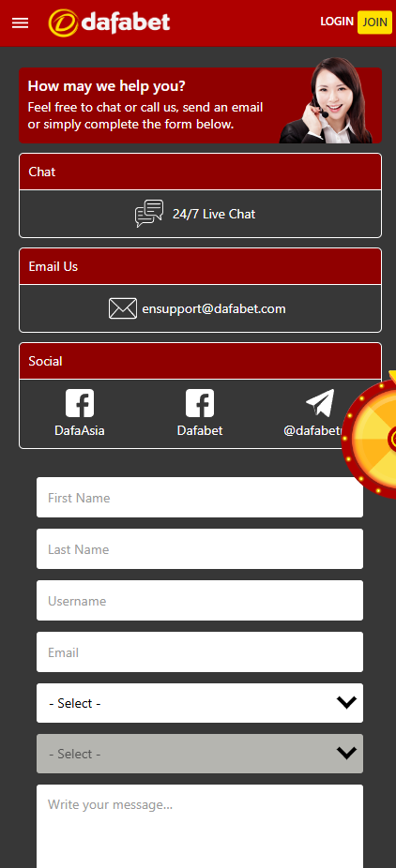Image resolution: width=396 pixels, height=868 pixels.
Task: Click the Email Us section header
Action: 200,266
